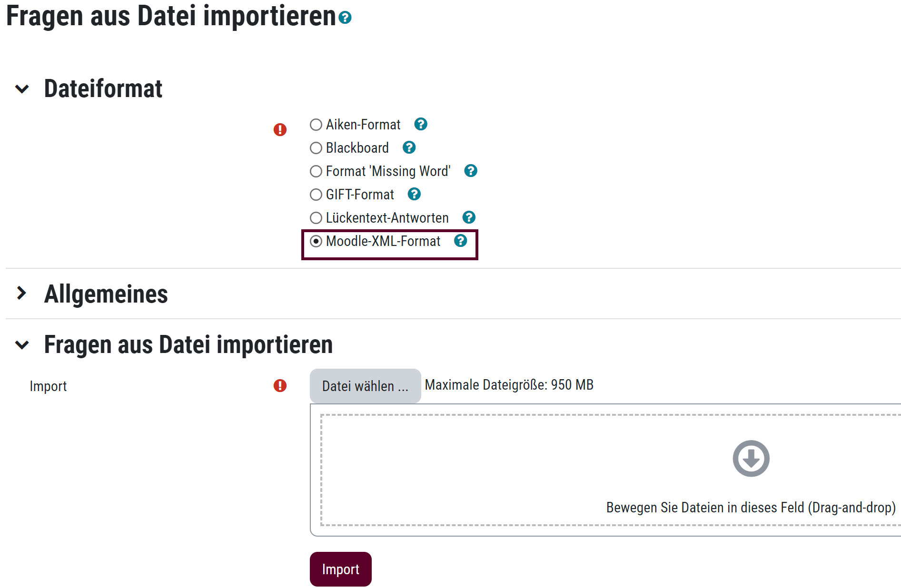Screen dimensions: 901x588
Task: Select the Blackboard radio button
Action: click(316, 148)
